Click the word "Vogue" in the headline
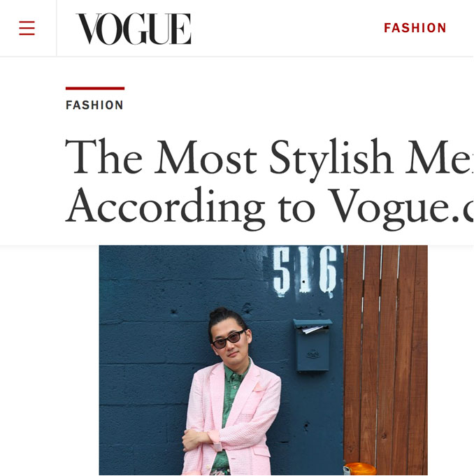This screenshot has width=474, height=476. pos(389,207)
